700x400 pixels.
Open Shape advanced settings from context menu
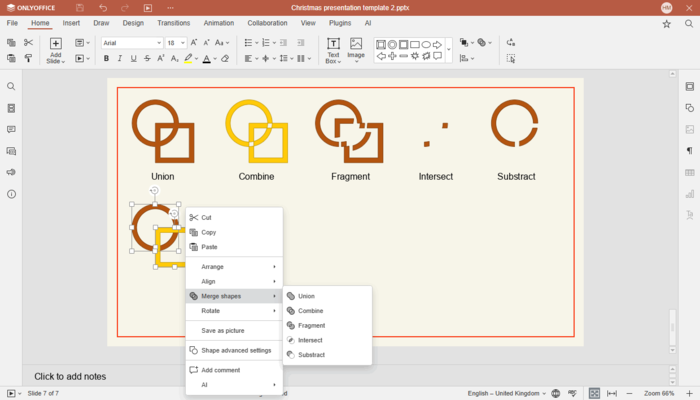(x=235, y=350)
